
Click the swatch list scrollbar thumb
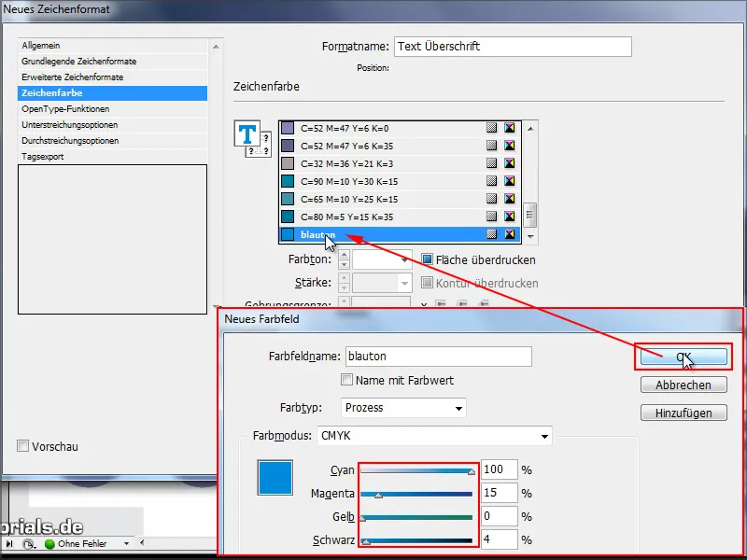click(x=529, y=215)
